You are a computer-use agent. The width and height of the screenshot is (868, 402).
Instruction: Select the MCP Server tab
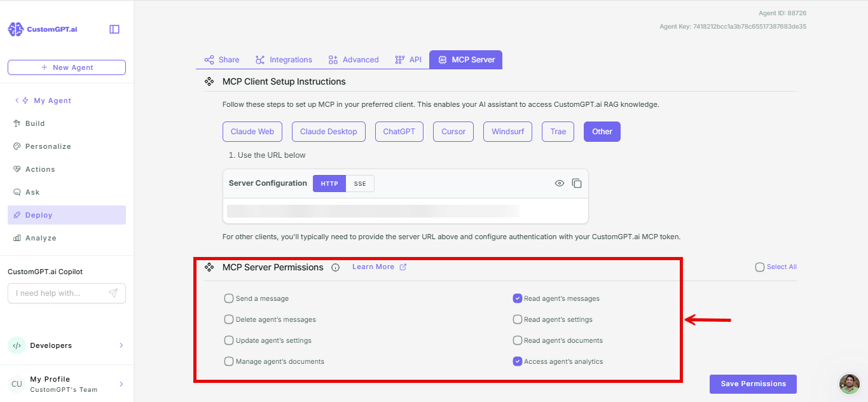[466, 60]
